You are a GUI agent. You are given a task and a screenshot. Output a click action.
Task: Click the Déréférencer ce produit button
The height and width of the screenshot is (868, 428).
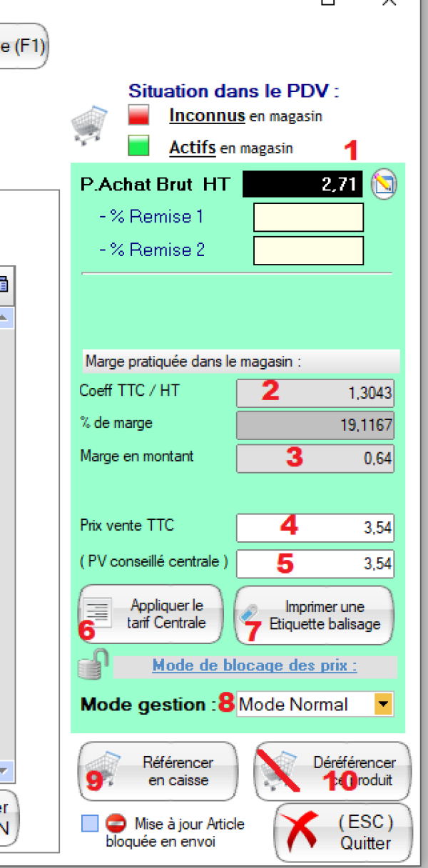click(333, 771)
